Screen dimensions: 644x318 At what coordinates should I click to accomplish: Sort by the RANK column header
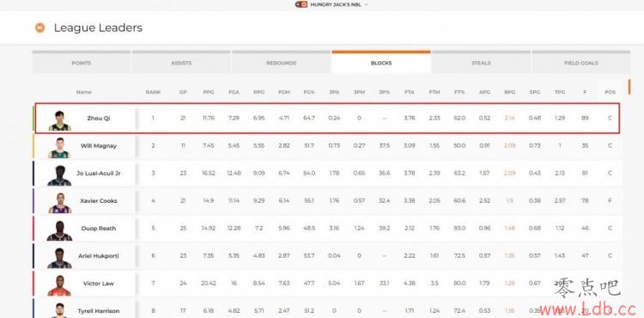pos(153,92)
